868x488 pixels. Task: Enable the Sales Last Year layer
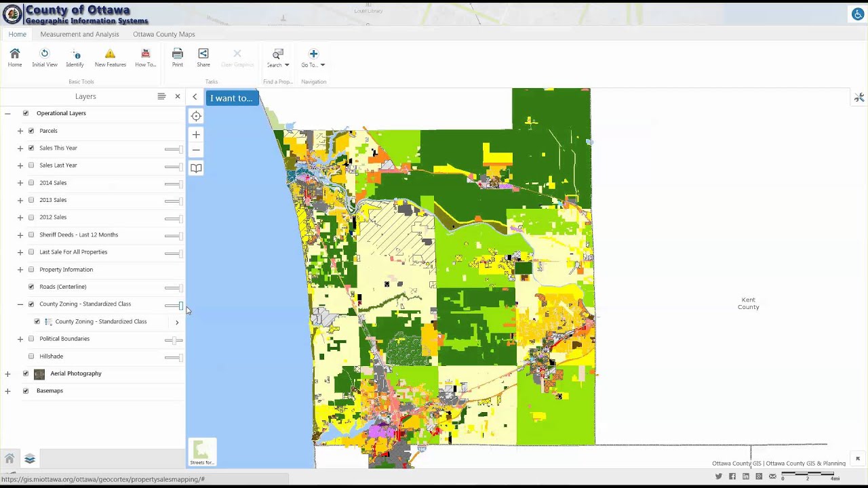pos(31,165)
